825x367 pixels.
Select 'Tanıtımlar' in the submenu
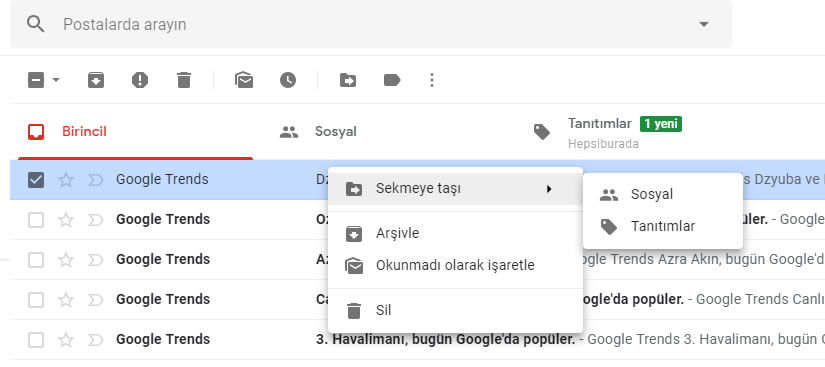click(x=663, y=227)
